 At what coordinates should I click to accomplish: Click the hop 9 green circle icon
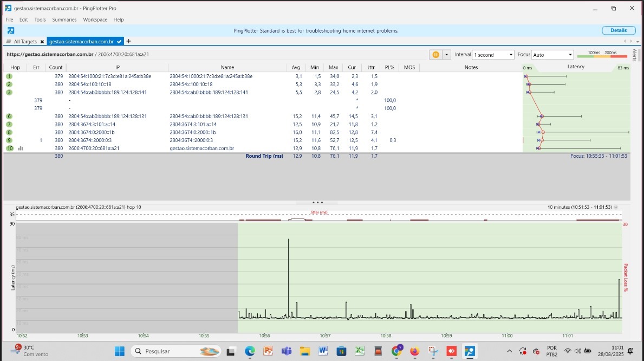coord(9,140)
